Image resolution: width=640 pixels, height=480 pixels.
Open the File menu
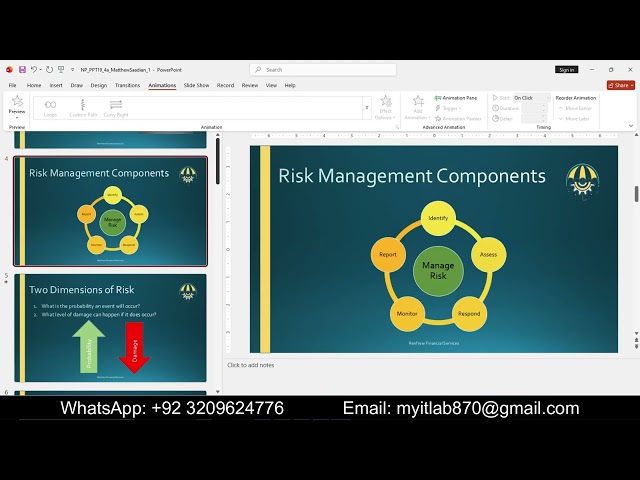(x=13, y=85)
